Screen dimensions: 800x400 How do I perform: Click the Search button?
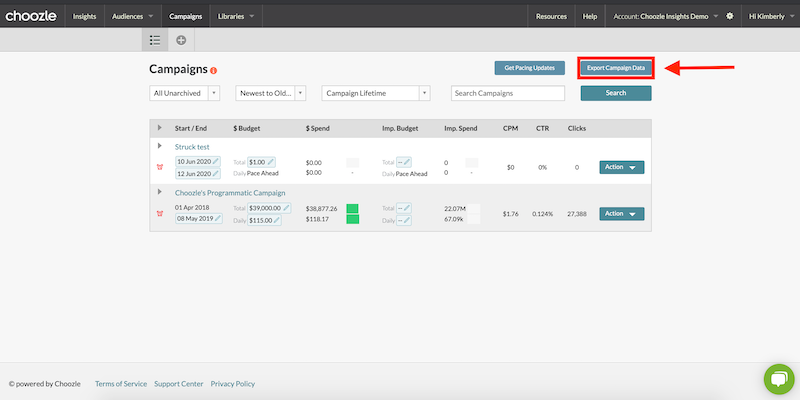point(616,93)
